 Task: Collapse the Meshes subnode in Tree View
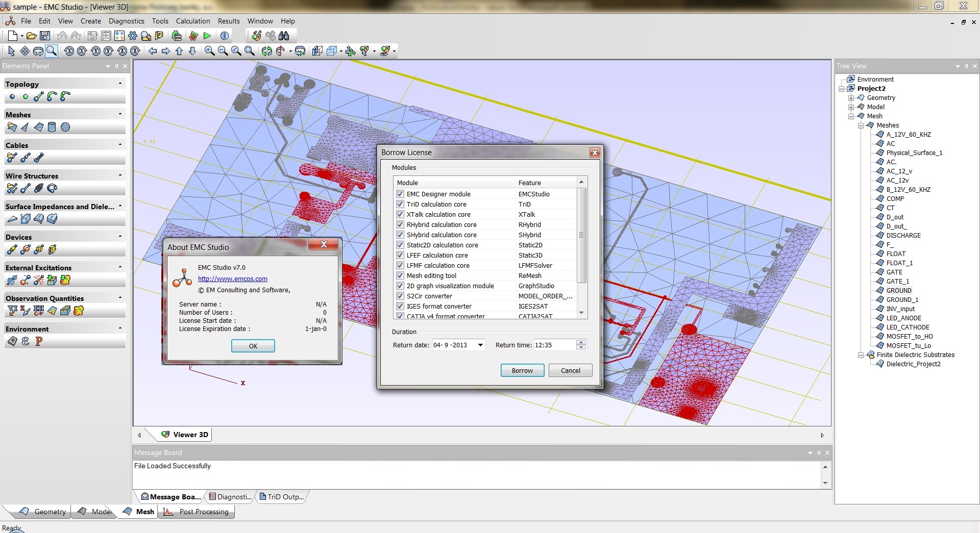coord(861,125)
